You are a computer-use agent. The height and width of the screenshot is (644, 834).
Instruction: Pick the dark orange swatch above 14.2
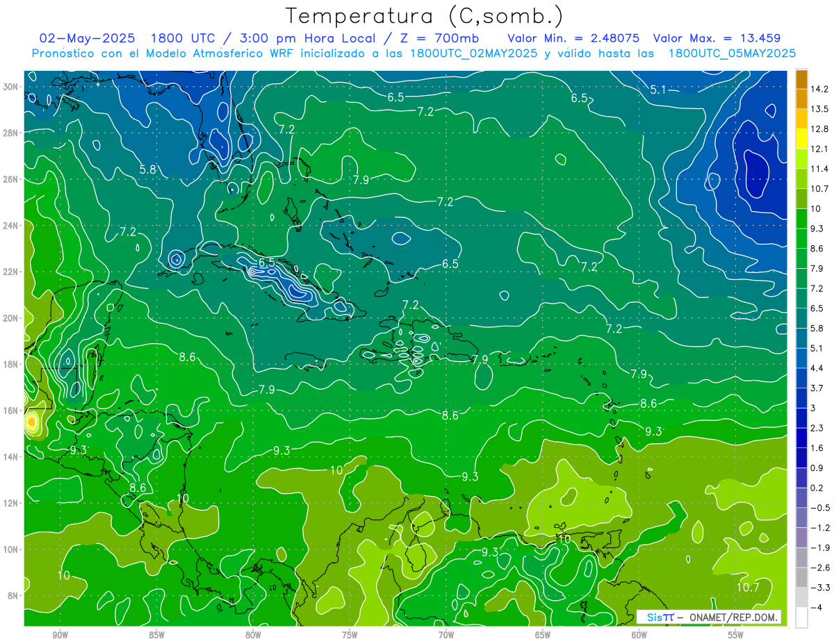[x=801, y=79]
